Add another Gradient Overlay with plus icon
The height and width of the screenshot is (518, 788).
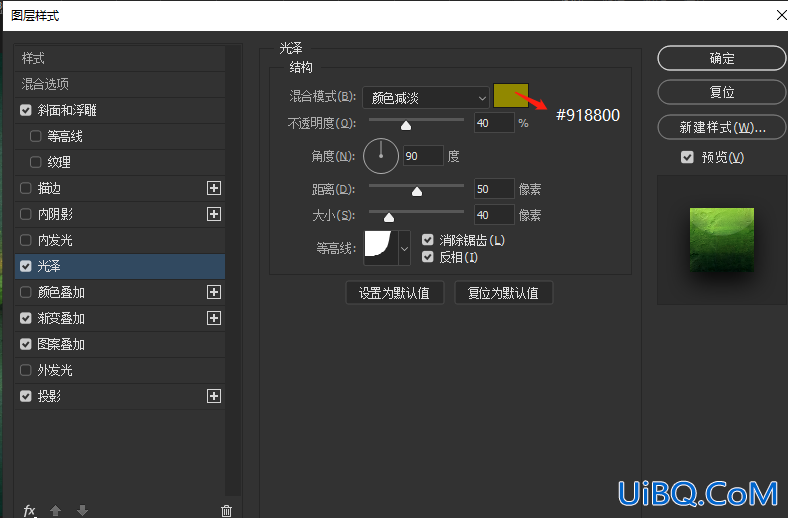click(x=214, y=318)
